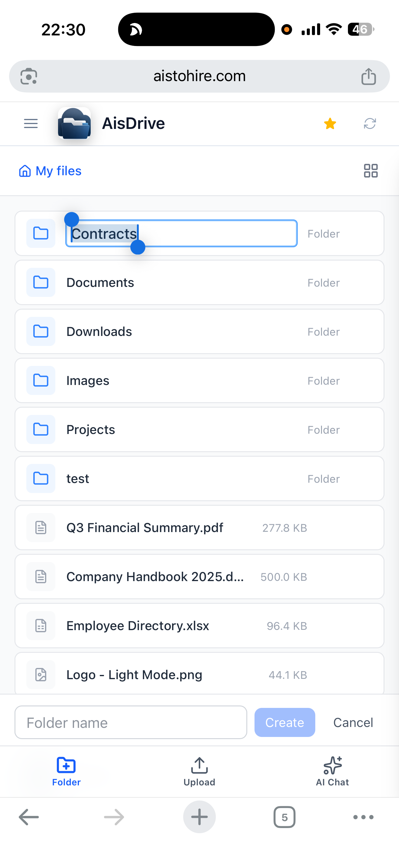Open Employee Directory.xlsx
Viewport: 399px width, 868px height.
coord(199,626)
